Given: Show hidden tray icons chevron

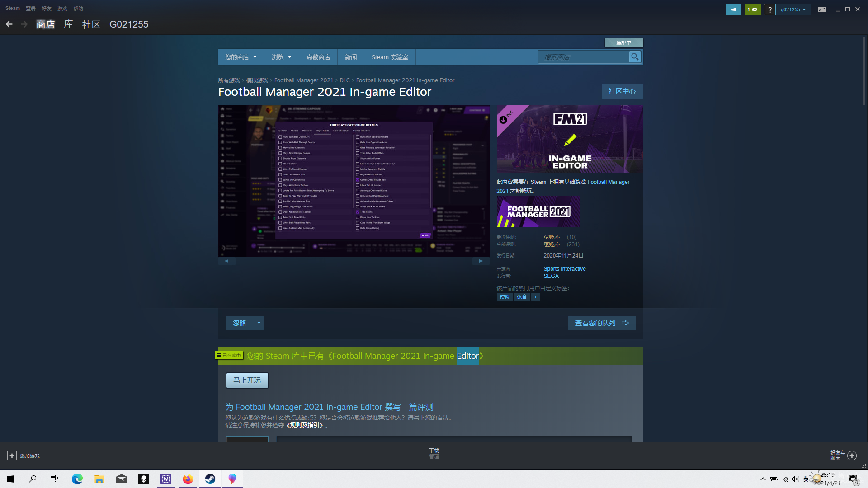Looking at the screenshot, I should tap(763, 479).
